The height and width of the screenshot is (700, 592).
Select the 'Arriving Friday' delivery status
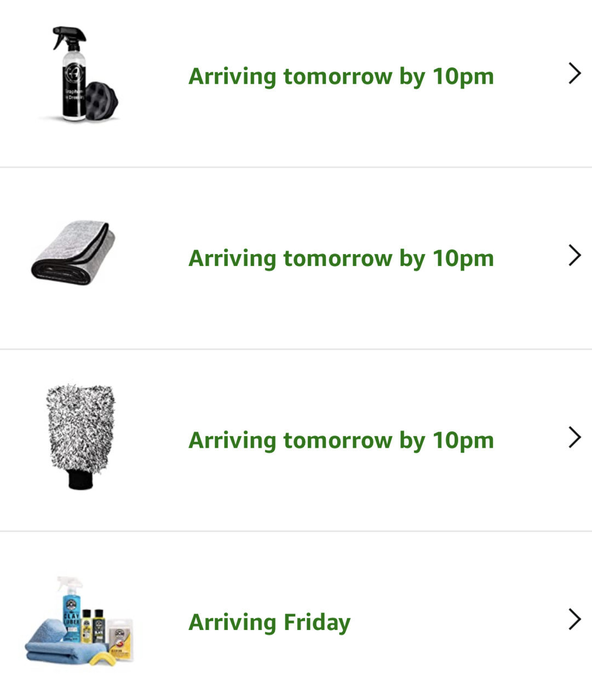(x=269, y=622)
